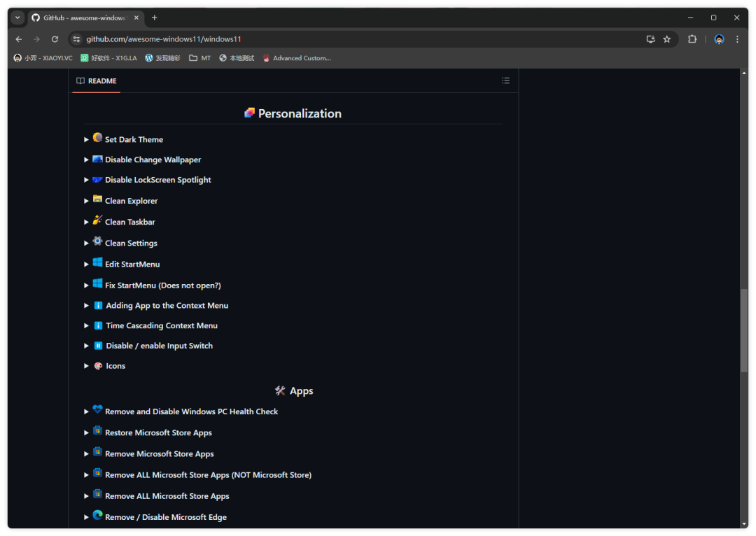
Task: Click the install app icon in address bar
Action: pos(650,39)
